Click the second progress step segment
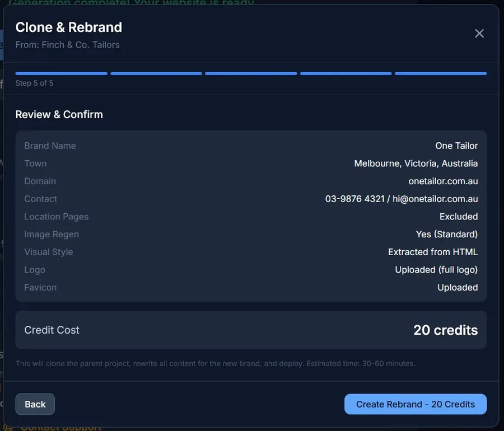504x431 pixels. point(156,73)
